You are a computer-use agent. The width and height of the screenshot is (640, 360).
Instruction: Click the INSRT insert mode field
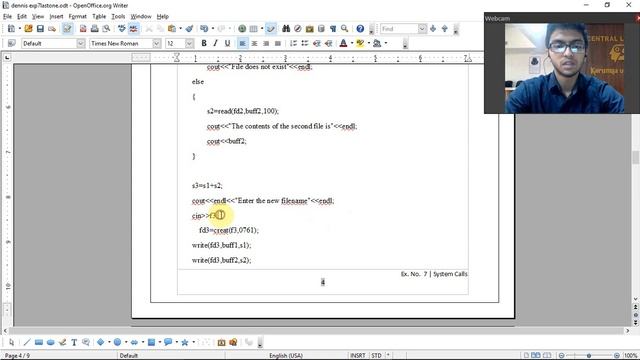(x=358, y=356)
